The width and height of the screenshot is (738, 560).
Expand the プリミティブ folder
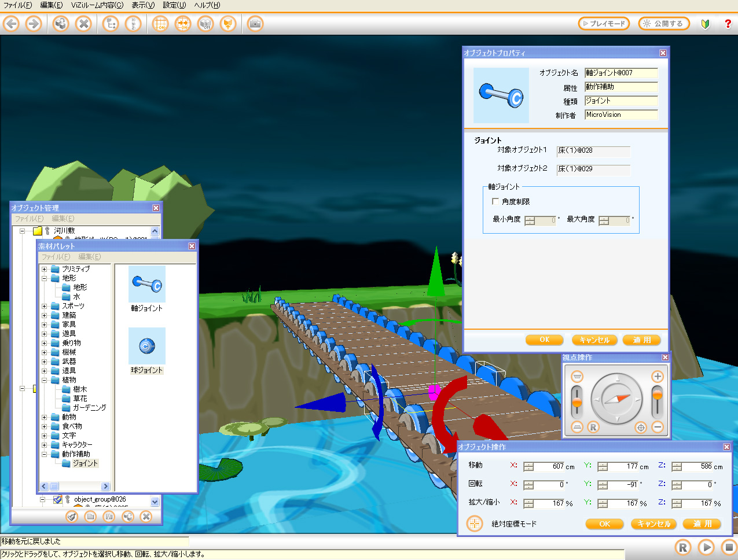(44, 269)
